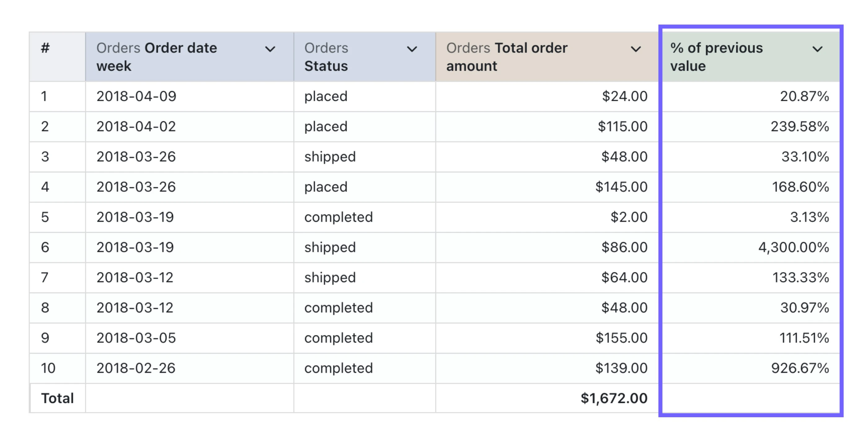Open the Order date week column dropdown chevron

tap(270, 49)
